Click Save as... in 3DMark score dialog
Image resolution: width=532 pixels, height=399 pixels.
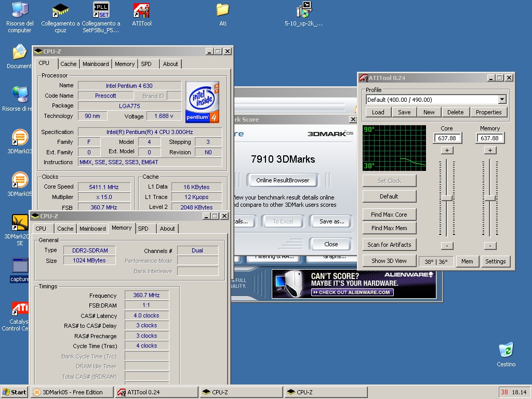pos(332,221)
